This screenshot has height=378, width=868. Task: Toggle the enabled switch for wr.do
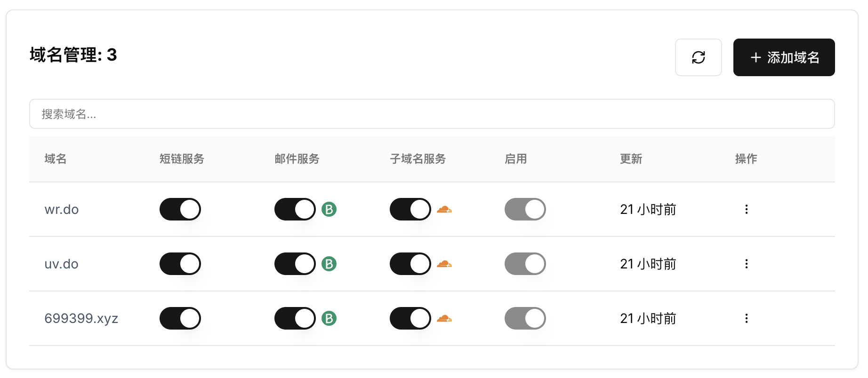(525, 209)
